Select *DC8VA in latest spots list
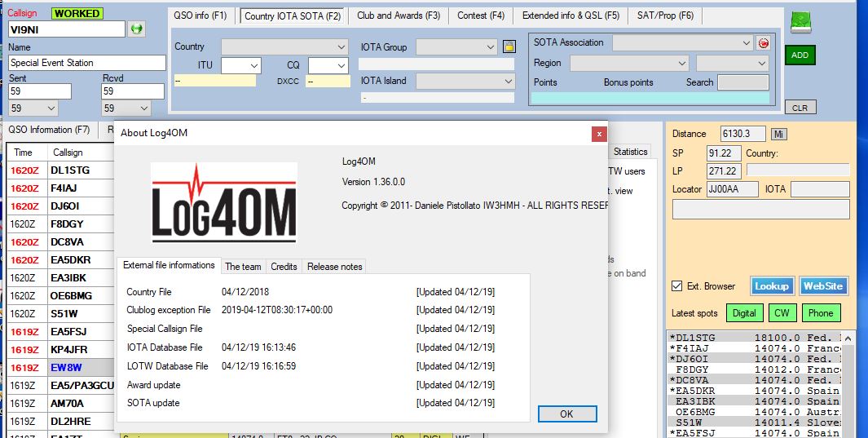 click(755, 380)
